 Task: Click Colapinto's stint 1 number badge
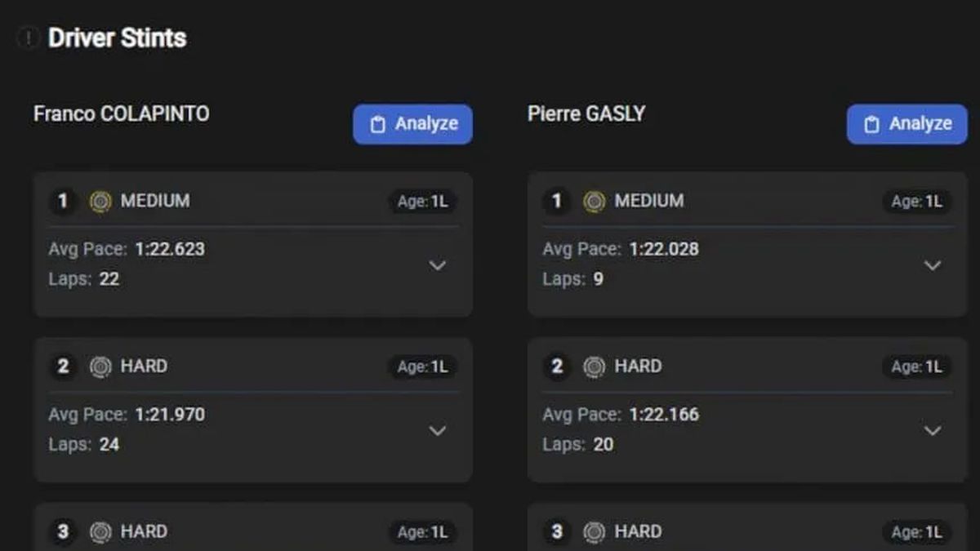[x=63, y=201]
